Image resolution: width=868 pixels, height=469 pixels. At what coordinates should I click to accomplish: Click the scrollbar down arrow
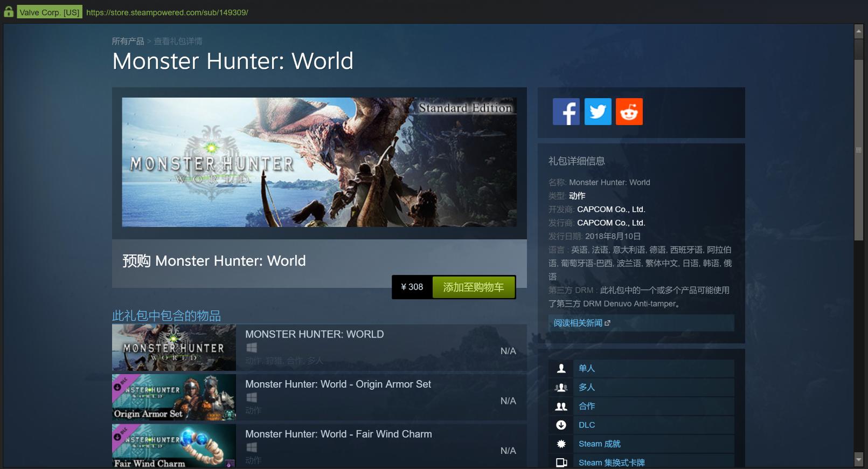tap(859, 460)
